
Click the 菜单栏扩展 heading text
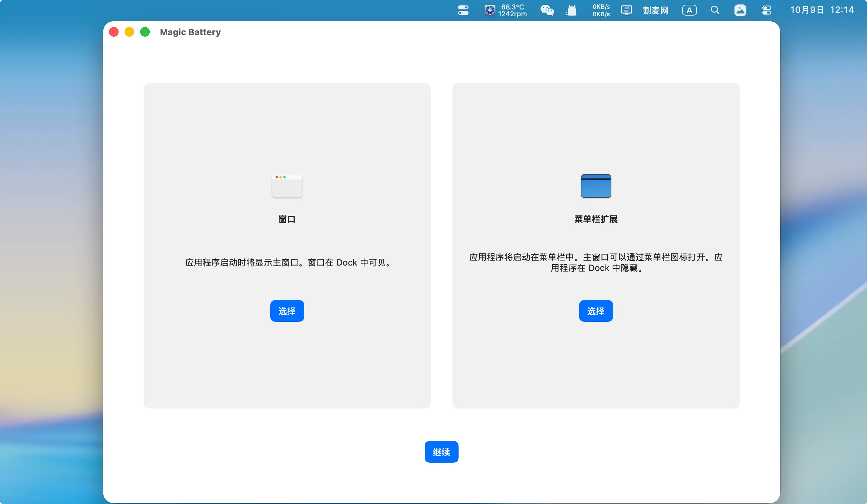click(x=595, y=219)
